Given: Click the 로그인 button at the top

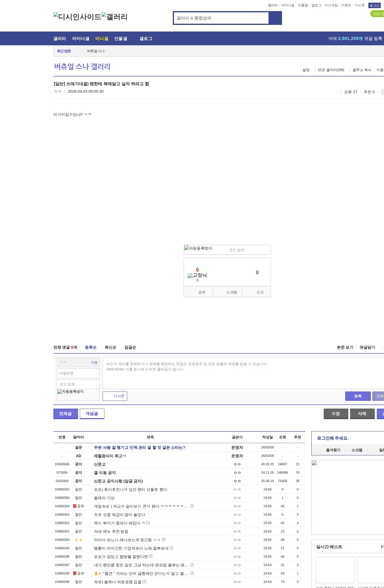Looking at the screenshot, I should click(x=374, y=5).
